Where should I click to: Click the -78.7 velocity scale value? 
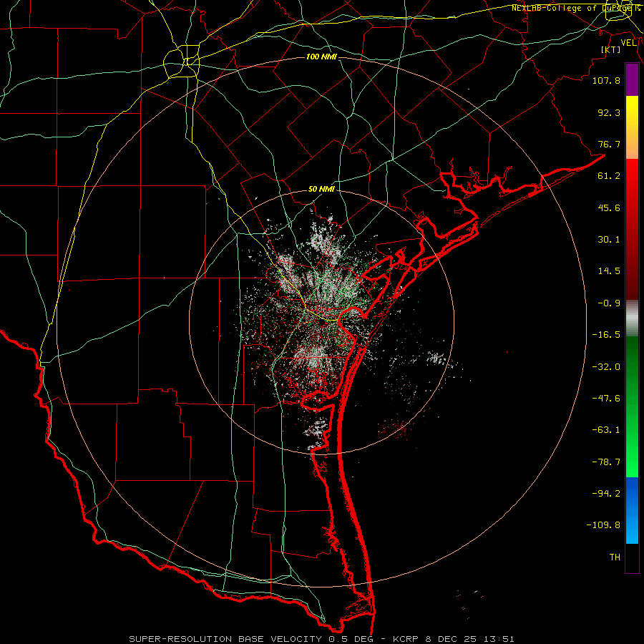[606, 462]
